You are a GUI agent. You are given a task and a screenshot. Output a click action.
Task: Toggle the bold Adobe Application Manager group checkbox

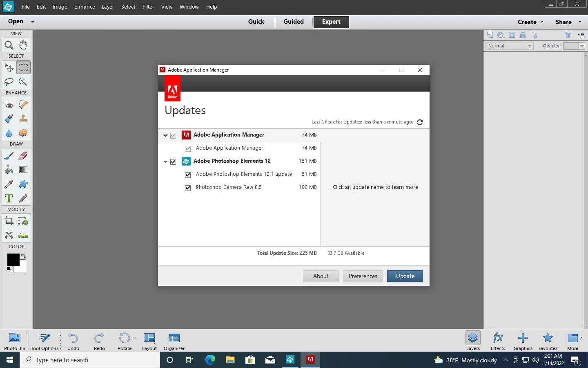click(173, 135)
